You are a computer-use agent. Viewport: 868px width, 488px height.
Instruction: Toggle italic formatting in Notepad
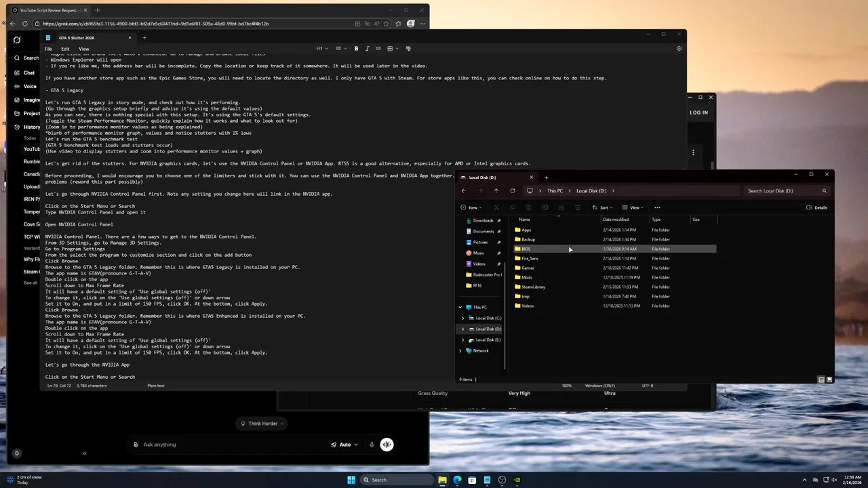(x=367, y=48)
